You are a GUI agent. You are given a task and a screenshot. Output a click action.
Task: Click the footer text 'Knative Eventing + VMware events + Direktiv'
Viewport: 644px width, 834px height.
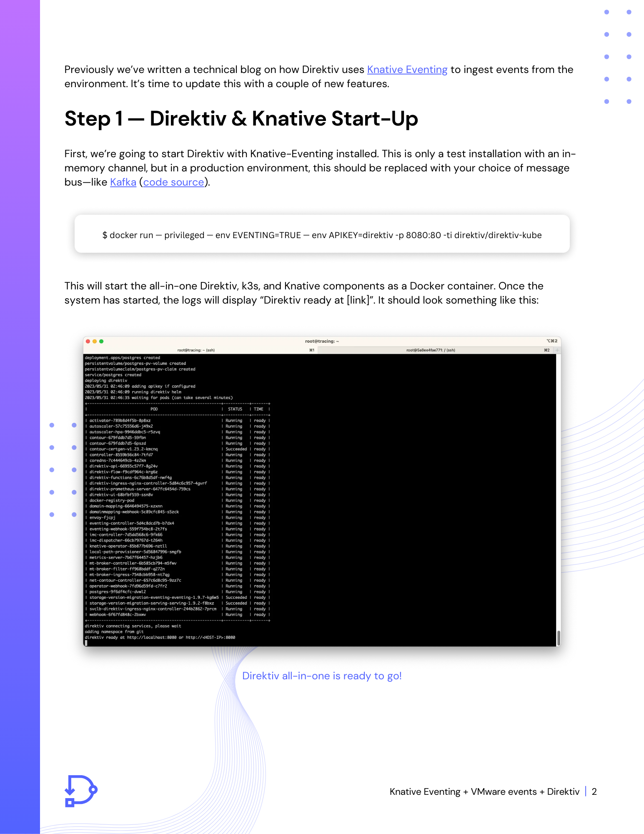click(x=484, y=791)
